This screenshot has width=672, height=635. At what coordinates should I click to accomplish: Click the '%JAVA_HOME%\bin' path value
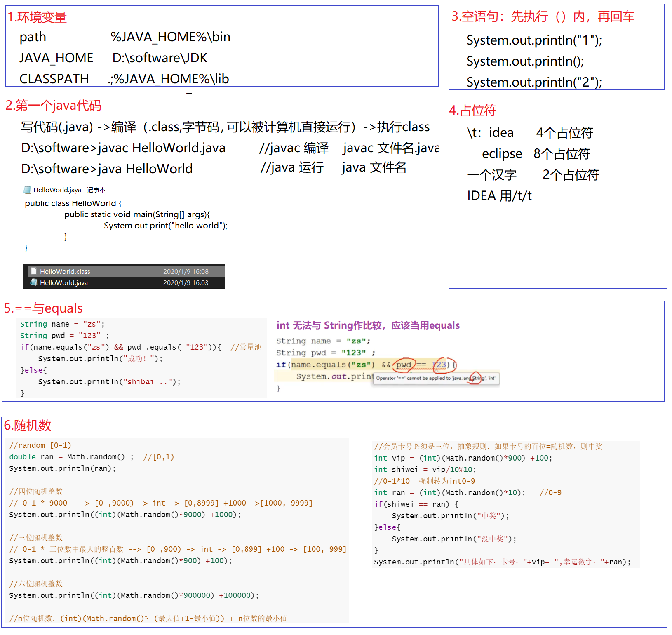pyautogui.click(x=170, y=37)
